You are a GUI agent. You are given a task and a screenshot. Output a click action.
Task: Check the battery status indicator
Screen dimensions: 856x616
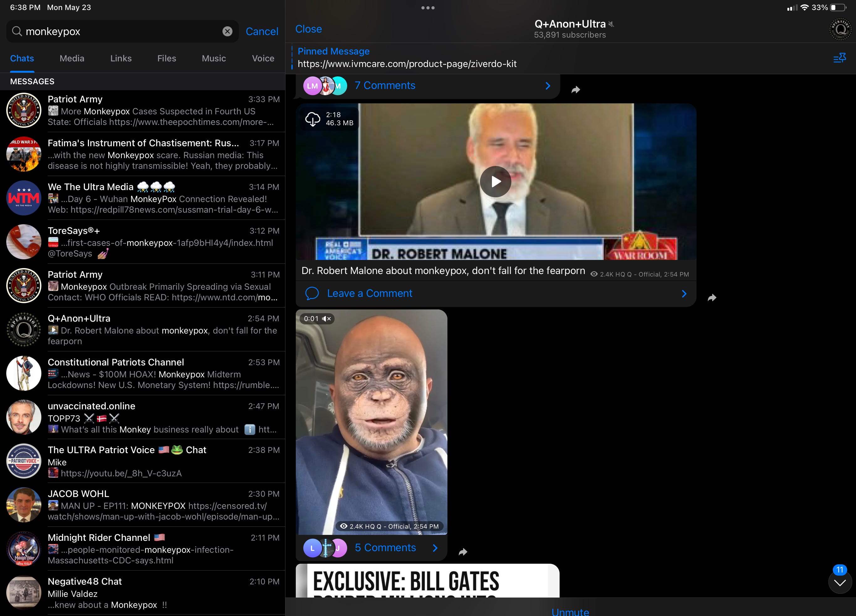click(839, 8)
